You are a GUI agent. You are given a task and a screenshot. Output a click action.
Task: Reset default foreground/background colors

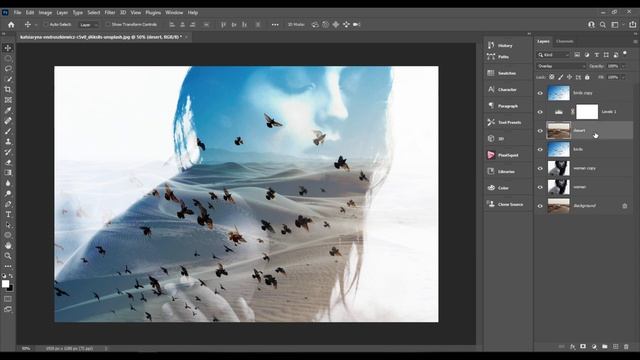(4, 276)
